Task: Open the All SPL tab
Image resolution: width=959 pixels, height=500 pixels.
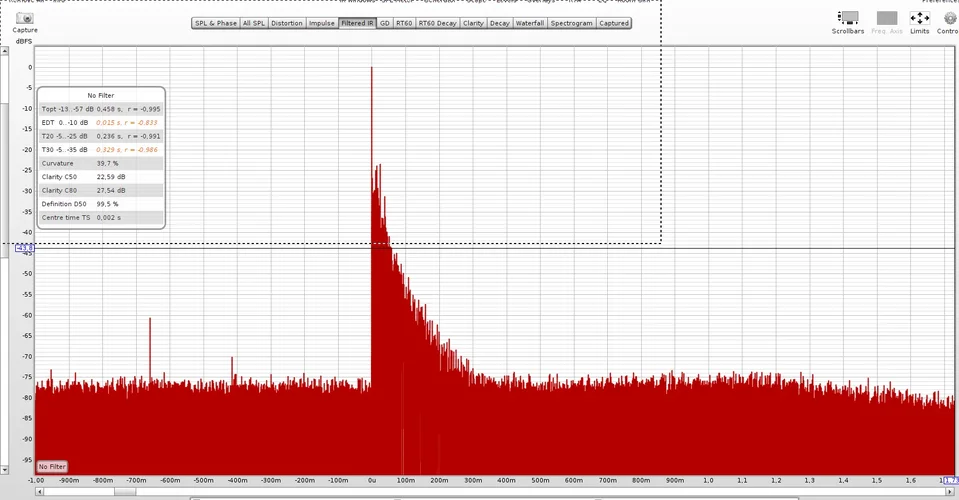Action: (x=254, y=23)
